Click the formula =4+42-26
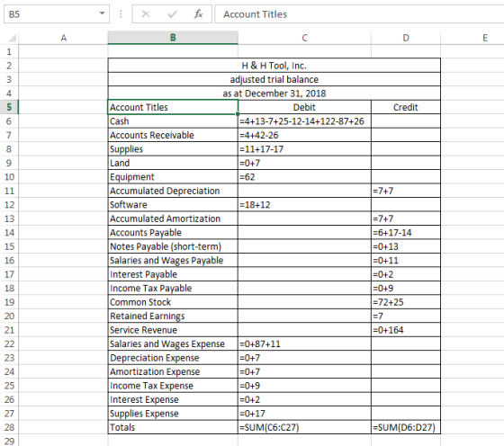The height and width of the screenshot is (446, 504). pos(304,135)
